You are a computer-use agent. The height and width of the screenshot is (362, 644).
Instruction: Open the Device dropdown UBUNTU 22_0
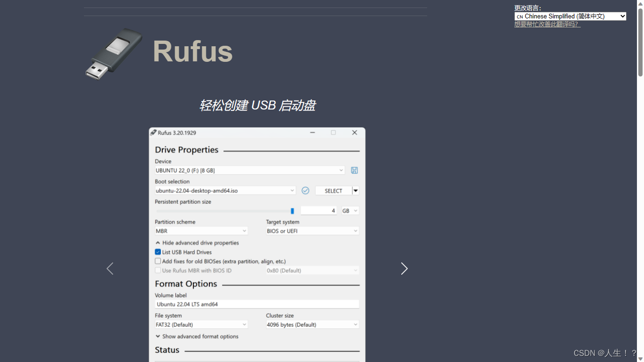(x=250, y=170)
